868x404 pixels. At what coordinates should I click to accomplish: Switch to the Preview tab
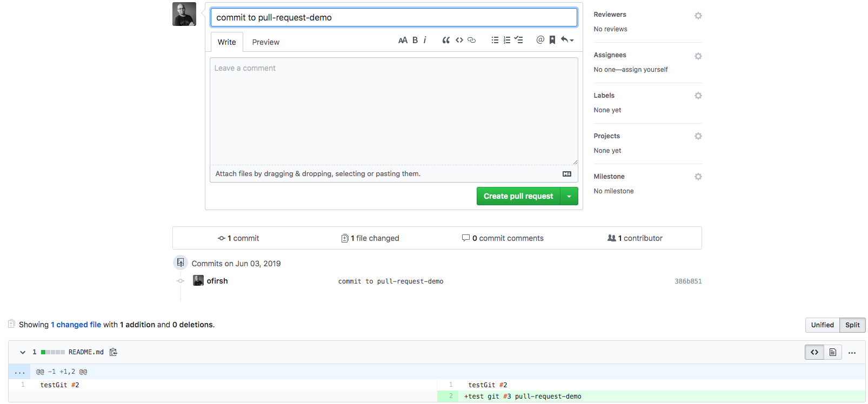pyautogui.click(x=265, y=42)
